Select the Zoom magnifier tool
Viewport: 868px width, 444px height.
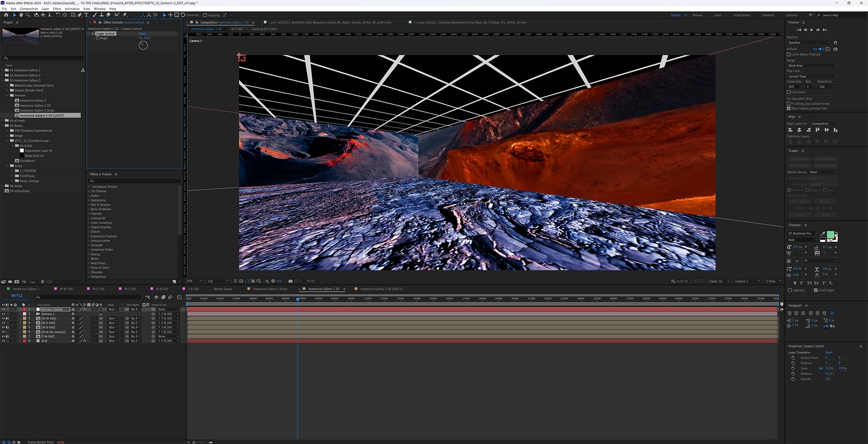click(28, 15)
